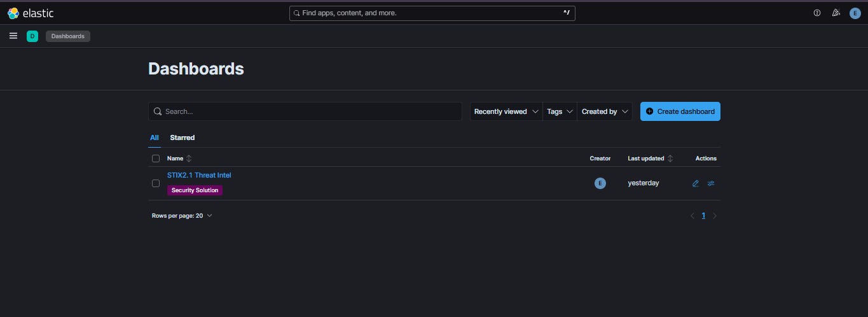868x317 pixels.
Task: Switch to the All tab
Action: (155, 137)
